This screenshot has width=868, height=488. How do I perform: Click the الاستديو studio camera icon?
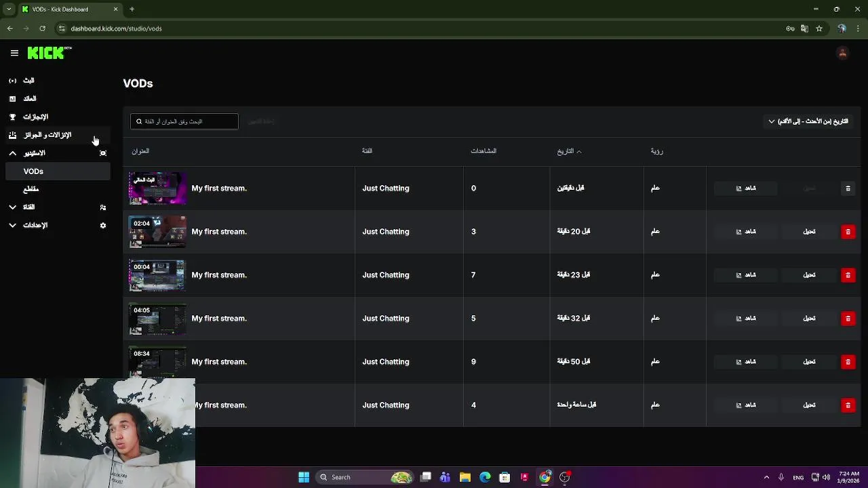click(x=103, y=153)
